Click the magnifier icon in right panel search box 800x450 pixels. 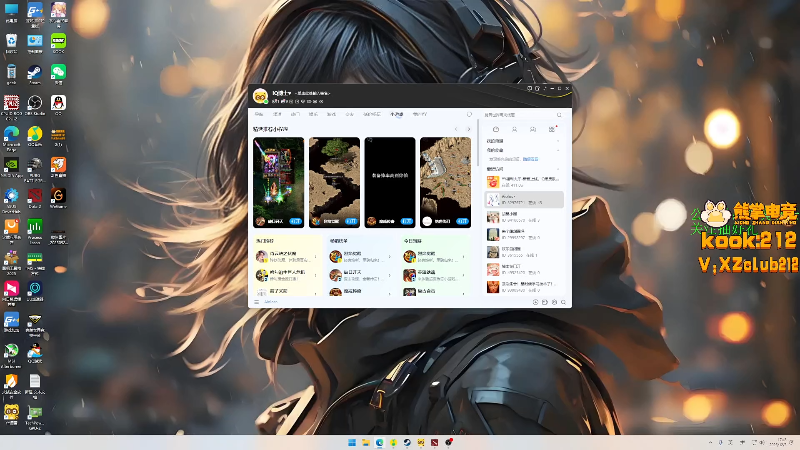click(559, 115)
